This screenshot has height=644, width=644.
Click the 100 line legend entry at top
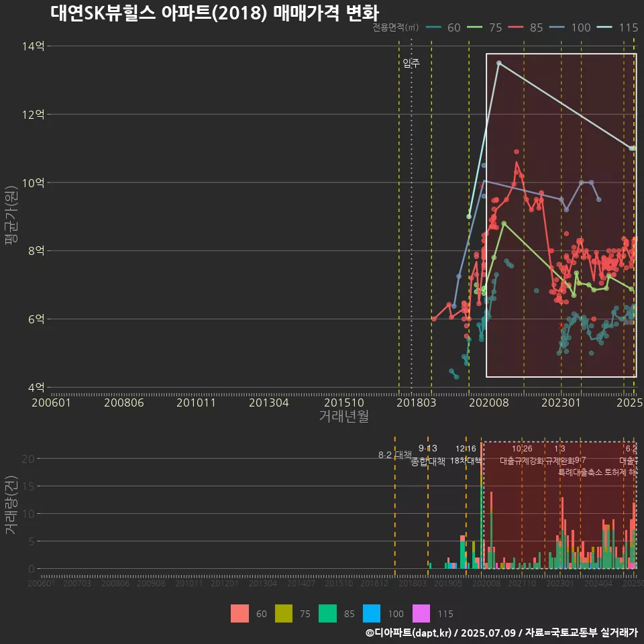pos(570,28)
